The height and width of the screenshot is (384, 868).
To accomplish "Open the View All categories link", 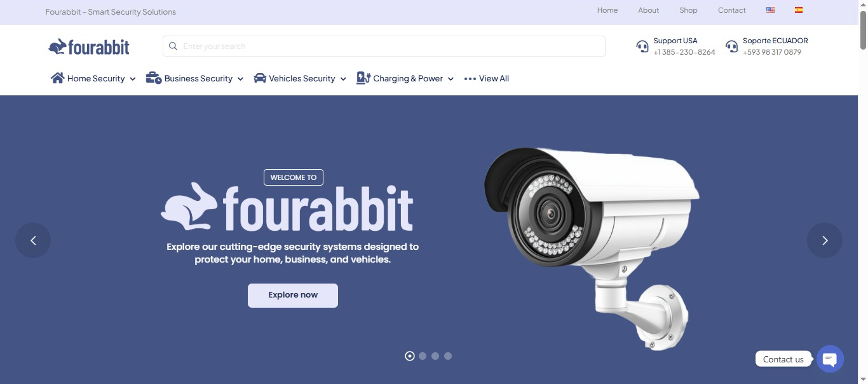I will click(487, 78).
